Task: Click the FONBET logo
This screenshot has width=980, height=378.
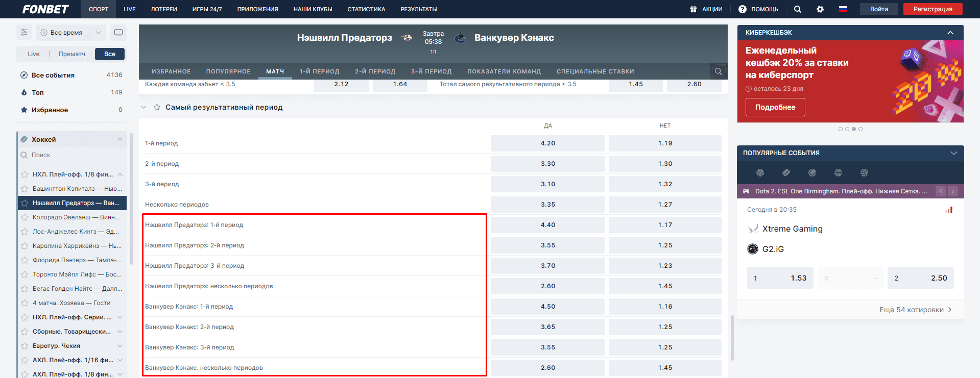Action: coord(45,9)
